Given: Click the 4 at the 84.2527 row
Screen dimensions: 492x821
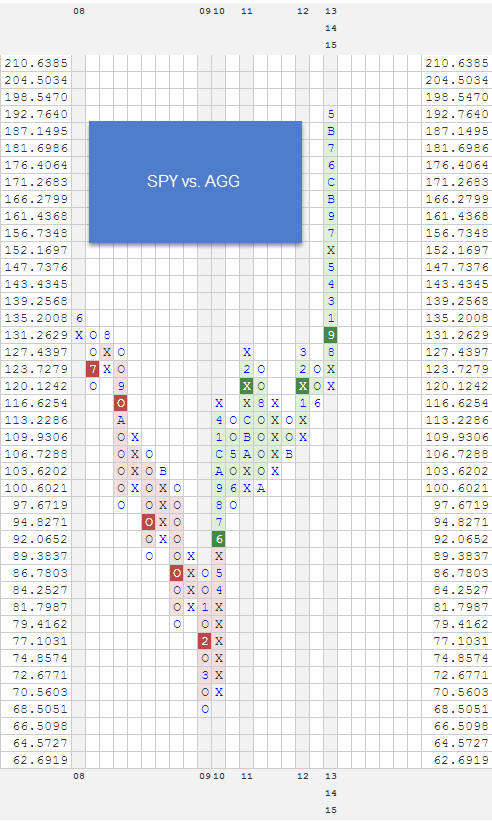Looking at the screenshot, I should 219,590.
